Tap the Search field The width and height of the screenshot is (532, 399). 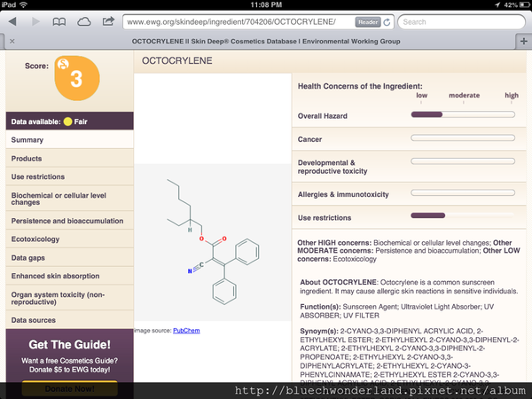pyautogui.click(x=461, y=20)
